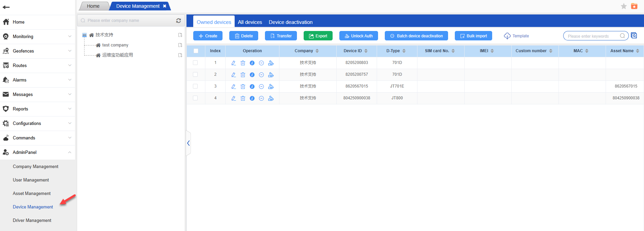644x231 pixels.
Task: Click the Create button
Action: 208,36
